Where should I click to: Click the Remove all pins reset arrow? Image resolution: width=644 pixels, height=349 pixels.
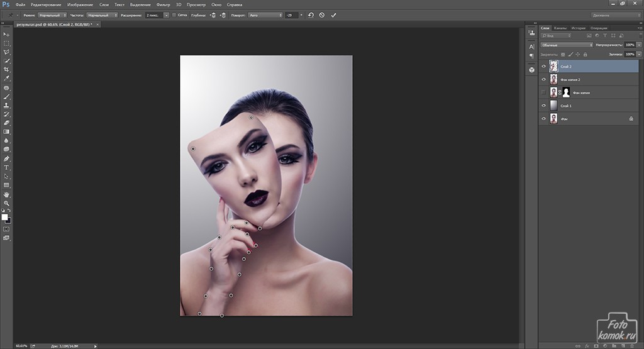pyautogui.click(x=311, y=14)
